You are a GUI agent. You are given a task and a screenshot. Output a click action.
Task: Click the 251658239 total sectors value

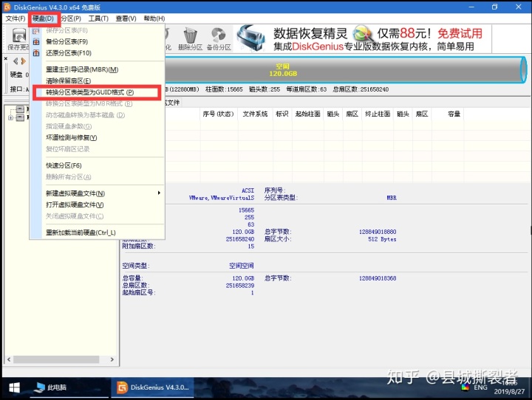click(x=240, y=286)
